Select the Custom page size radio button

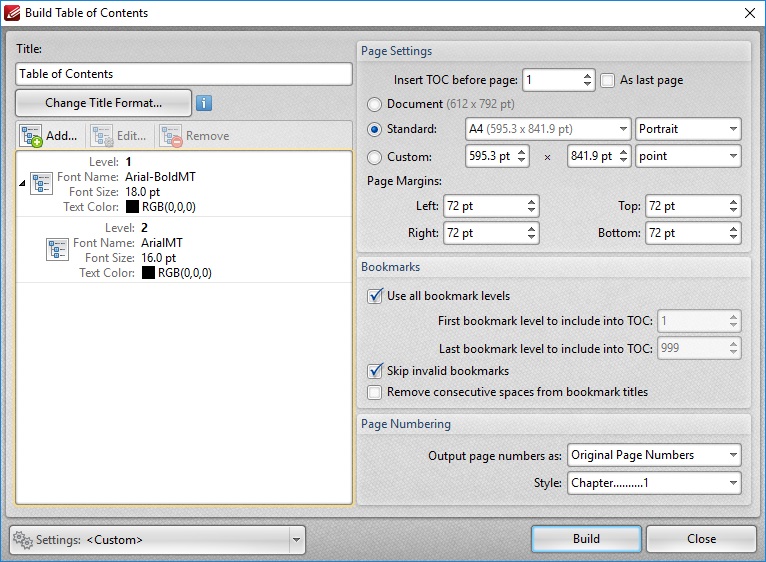pos(374,157)
